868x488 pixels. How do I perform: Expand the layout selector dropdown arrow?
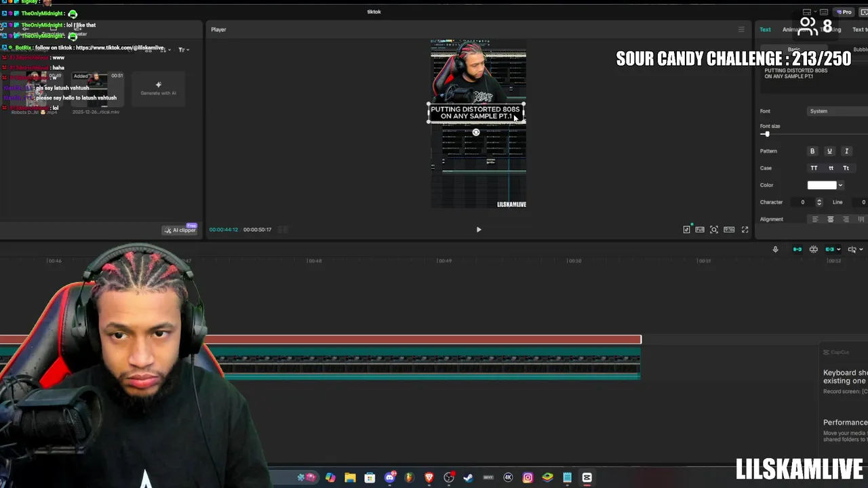[814, 12]
